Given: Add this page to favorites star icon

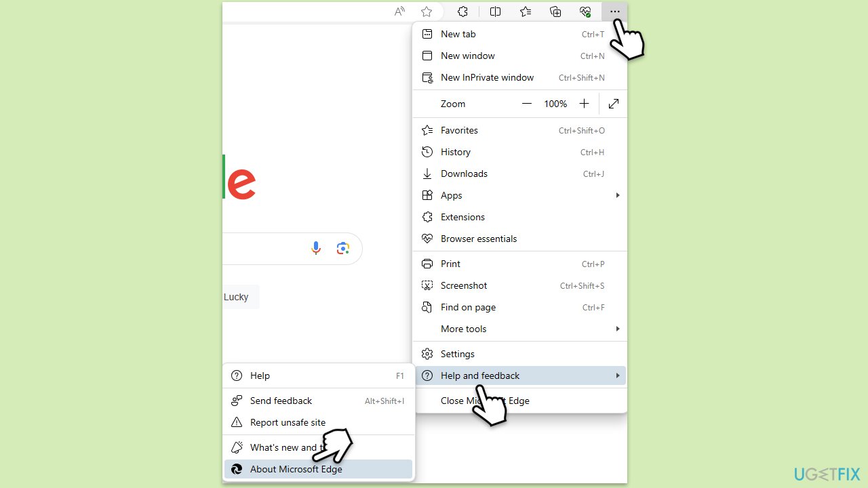Looking at the screenshot, I should pos(427,12).
